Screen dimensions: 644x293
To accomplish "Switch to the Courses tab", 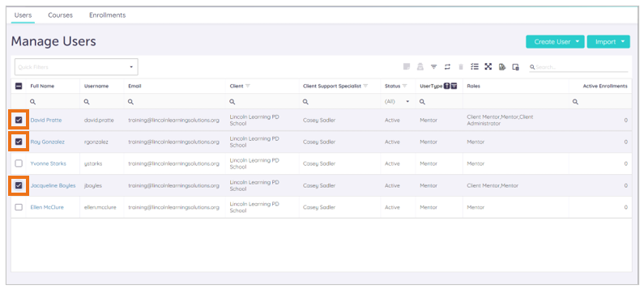I will click(x=61, y=15).
